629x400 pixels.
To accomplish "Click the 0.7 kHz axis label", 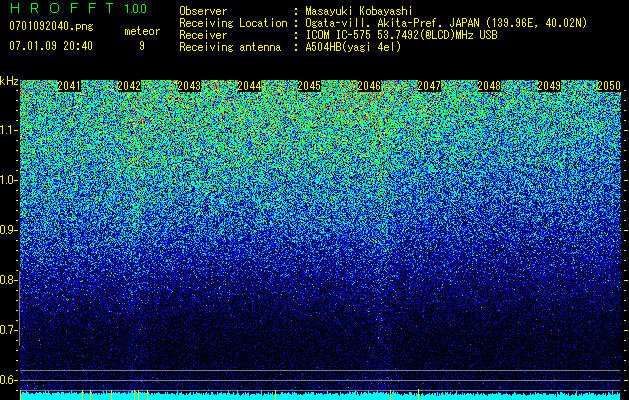I will coord(8,330).
